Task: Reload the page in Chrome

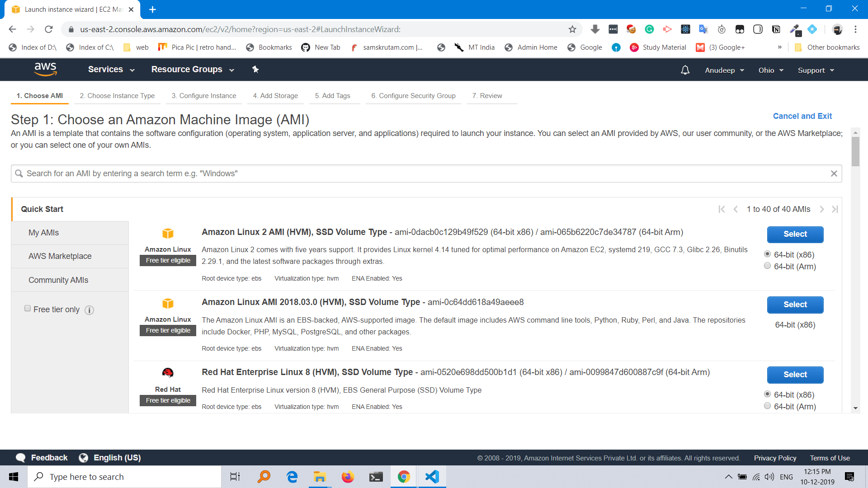Action: tap(49, 29)
